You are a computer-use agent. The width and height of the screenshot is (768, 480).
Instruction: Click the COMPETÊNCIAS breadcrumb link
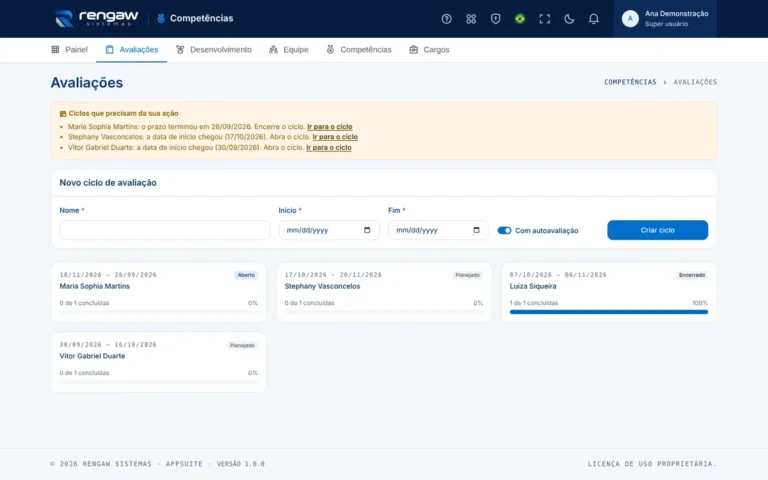(630, 82)
